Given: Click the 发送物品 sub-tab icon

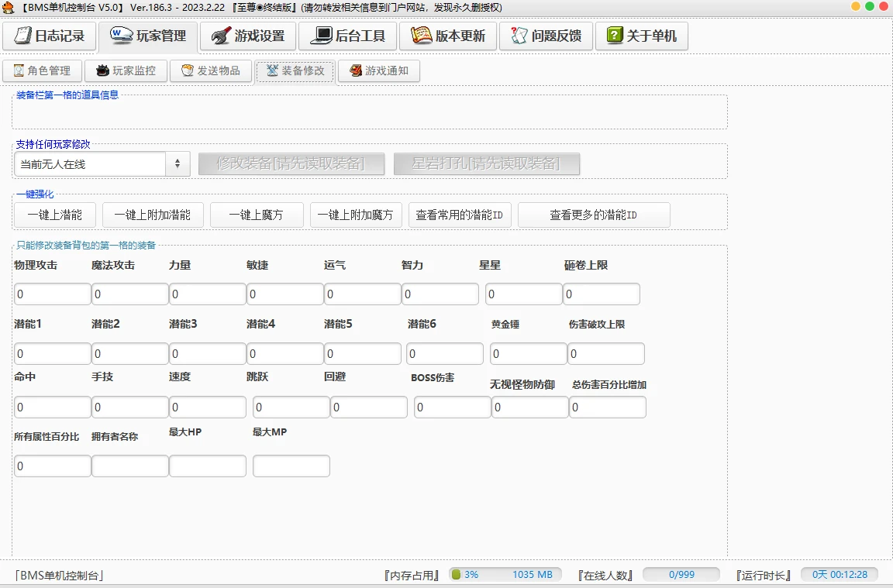Looking at the screenshot, I should [x=187, y=70].
